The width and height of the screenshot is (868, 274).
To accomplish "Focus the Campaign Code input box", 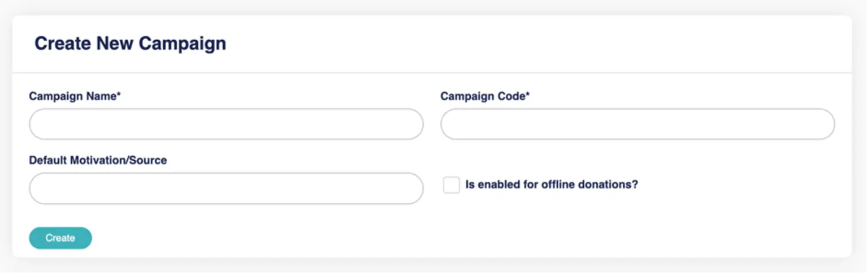I will (x=637, y=124).
